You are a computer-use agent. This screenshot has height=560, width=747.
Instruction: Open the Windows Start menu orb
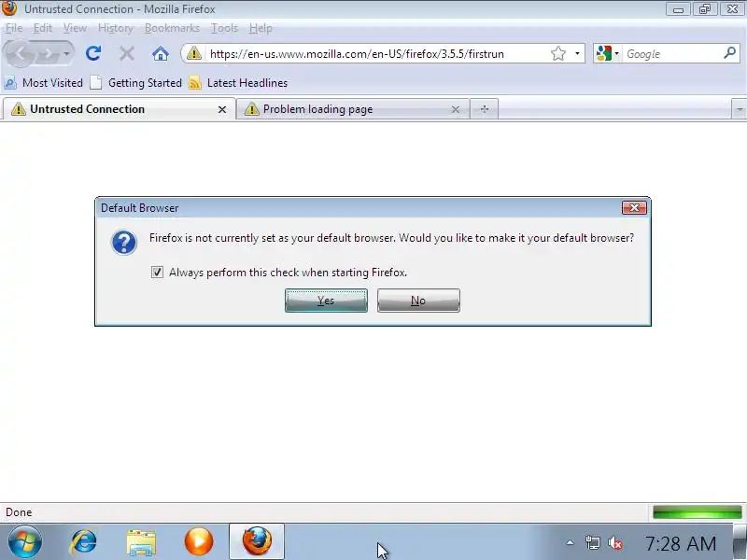click(x=25, y=542)
